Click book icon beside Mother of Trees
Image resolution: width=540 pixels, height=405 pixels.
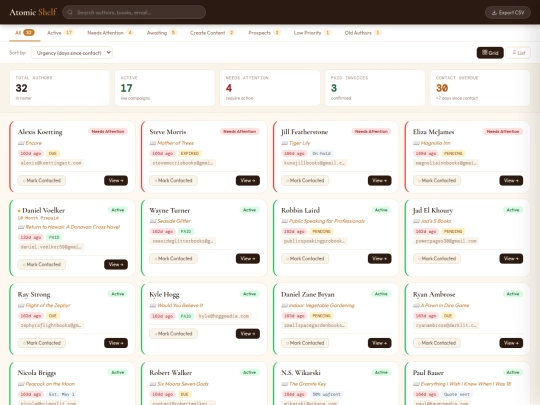[153, 143]
